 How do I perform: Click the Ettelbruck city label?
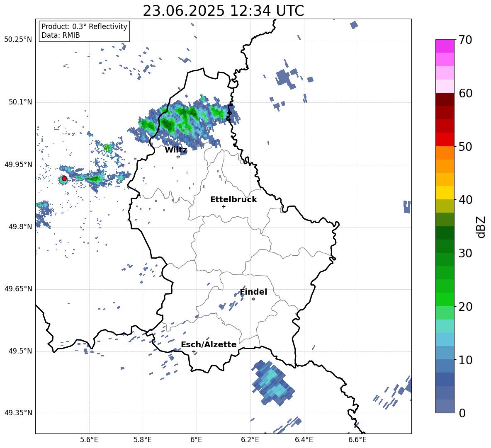tap(233, 200)
